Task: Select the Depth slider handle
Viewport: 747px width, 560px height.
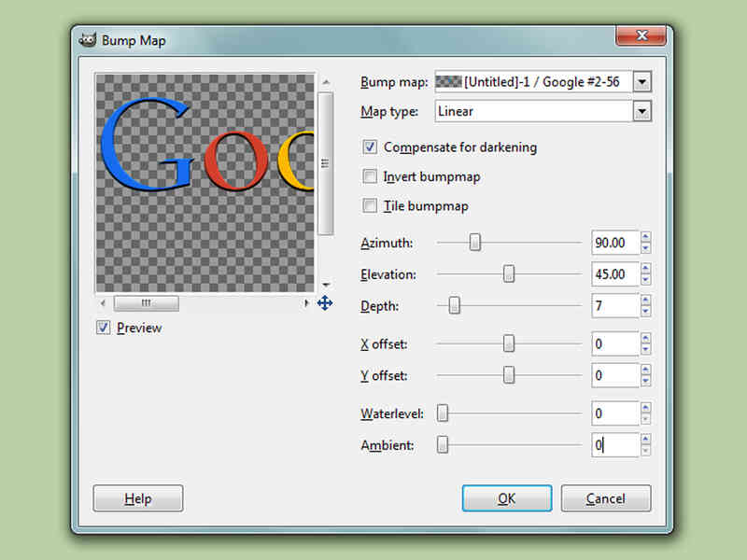Action: 455,306
